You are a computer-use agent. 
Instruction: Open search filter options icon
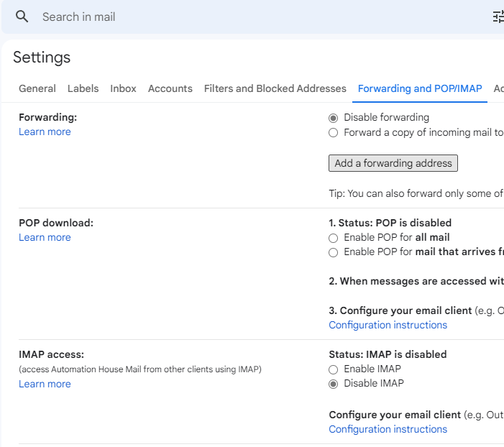click(498, 17)
